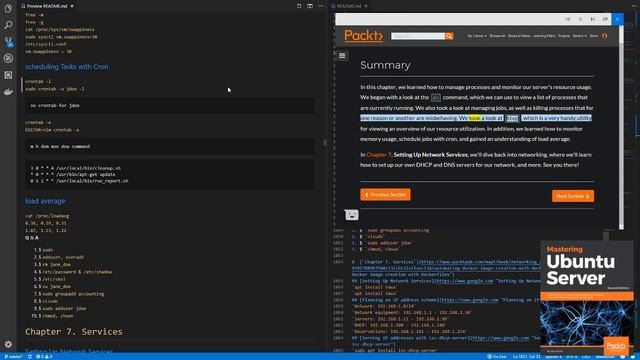Click the chat bot icon below Previous Section
This screenshot has height=360, width=640.
(x=351, y=214)
